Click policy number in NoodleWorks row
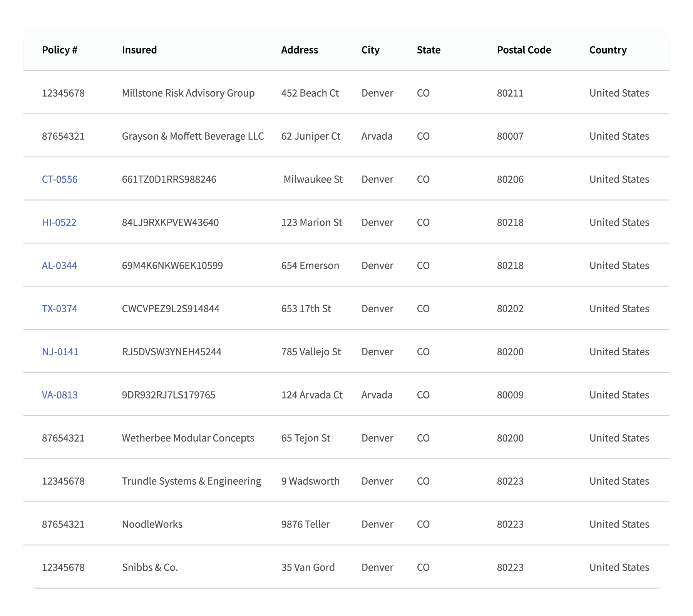 click(63, 524)
